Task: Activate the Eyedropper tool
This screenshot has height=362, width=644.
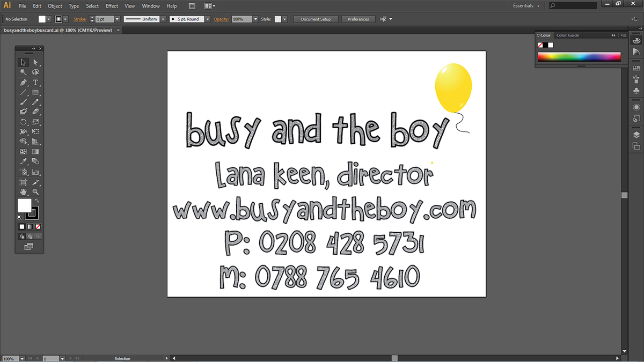Action: [23, 161]
